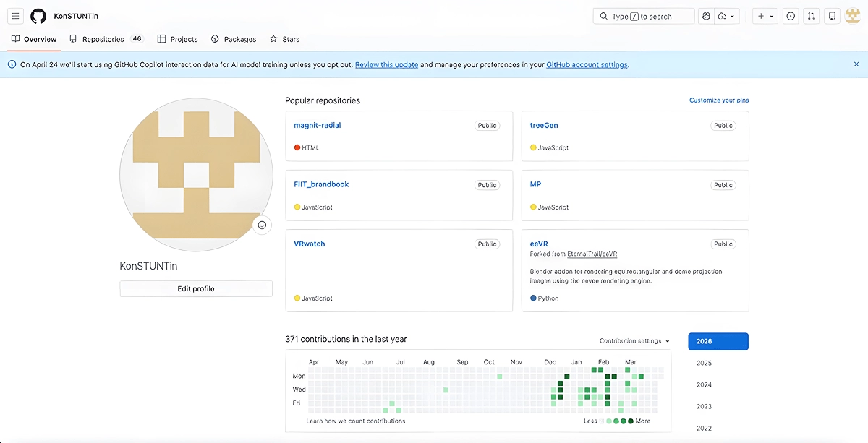Click the search box in header

point(644,16)
